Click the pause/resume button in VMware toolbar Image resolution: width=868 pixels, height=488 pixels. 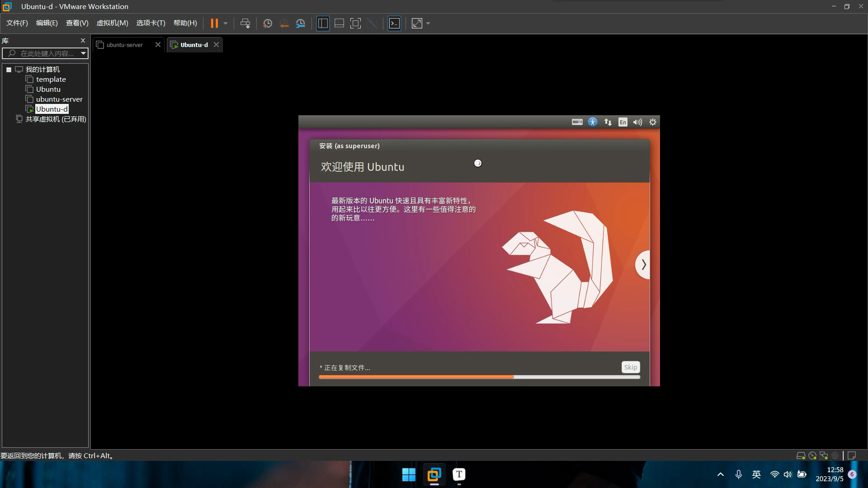coord(215,23)
